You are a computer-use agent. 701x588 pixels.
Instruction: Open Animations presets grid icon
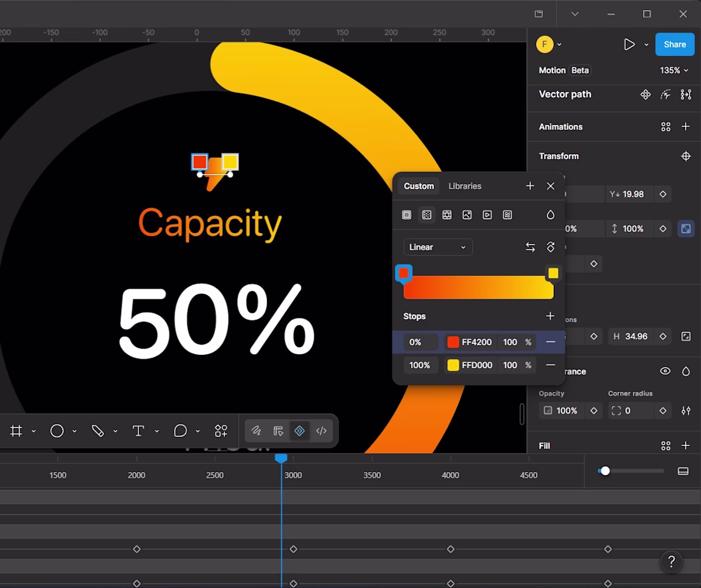coord(666,127)
